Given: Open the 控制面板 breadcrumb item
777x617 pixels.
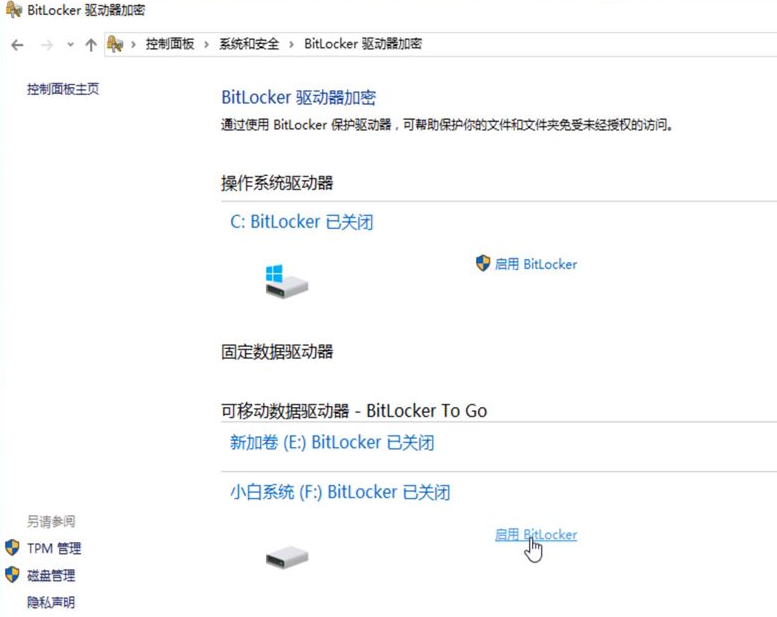Looking at the screenshot, I should [x=170, y=44].
